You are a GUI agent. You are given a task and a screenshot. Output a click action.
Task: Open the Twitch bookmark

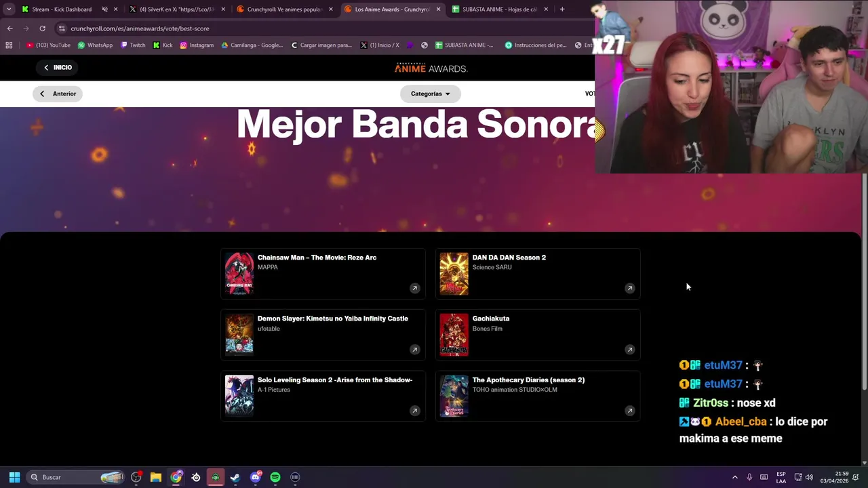click(x=133, y=45)
